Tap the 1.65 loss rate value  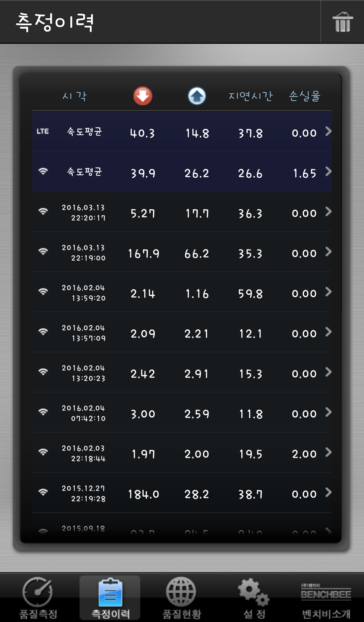[305, 173]
